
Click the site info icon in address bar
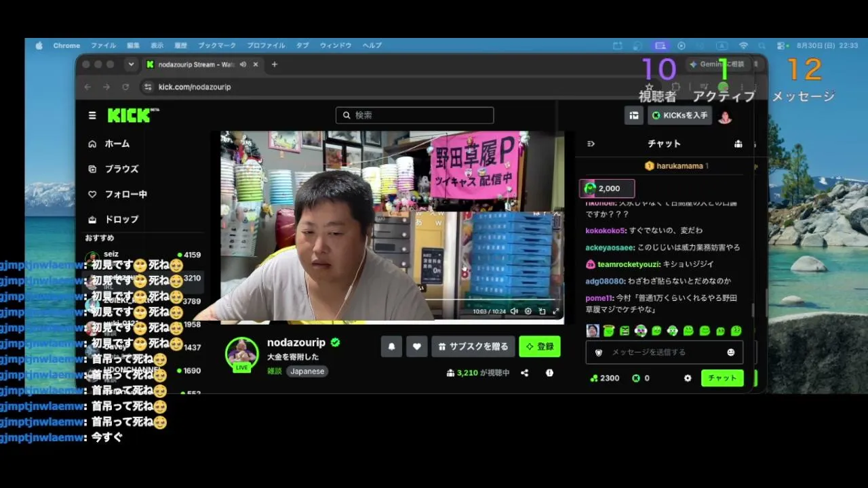(x=148, y=87)
